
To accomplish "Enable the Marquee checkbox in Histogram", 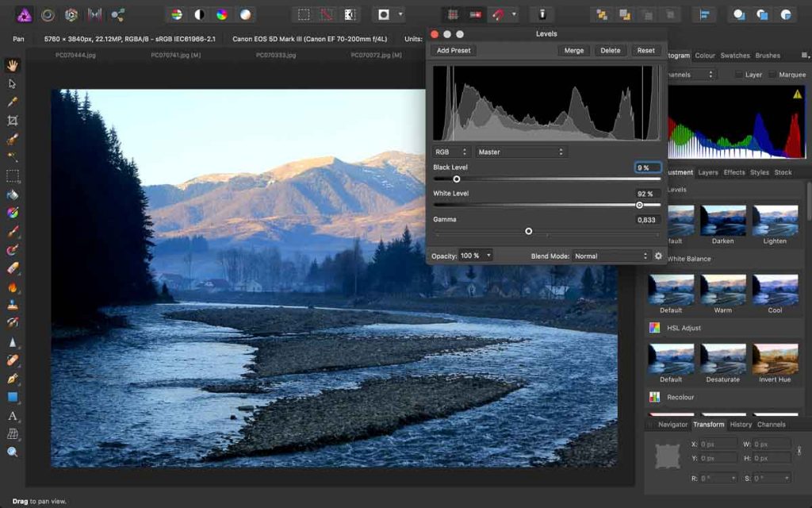I will coord(773,75).
